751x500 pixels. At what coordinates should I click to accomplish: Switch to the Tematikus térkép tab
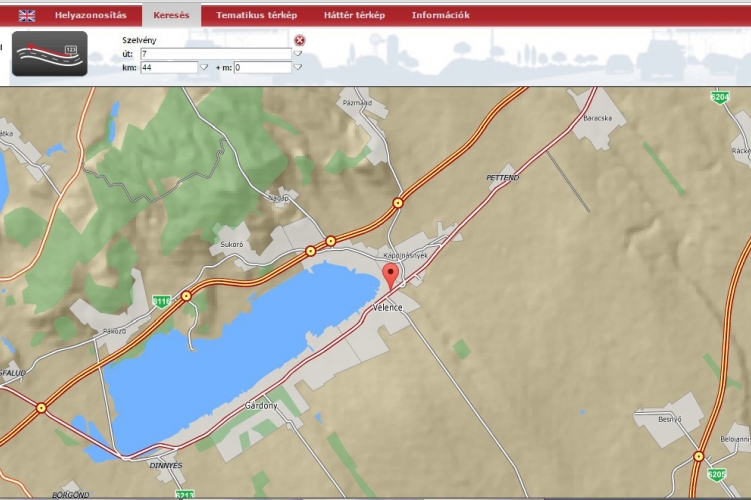click(256, 15)
